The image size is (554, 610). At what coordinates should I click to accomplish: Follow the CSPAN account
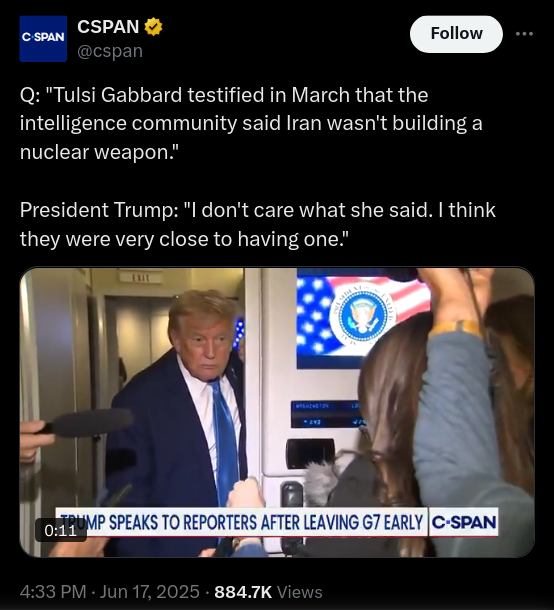(456, 34)
